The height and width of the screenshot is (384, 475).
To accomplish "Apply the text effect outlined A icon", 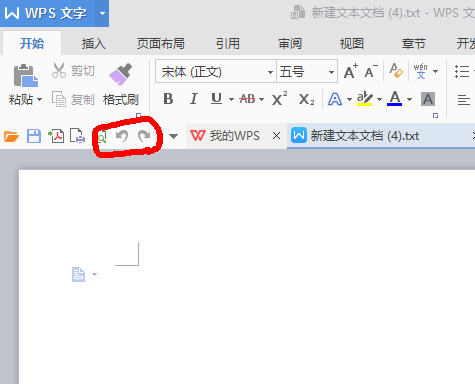I will pos(335,99).
